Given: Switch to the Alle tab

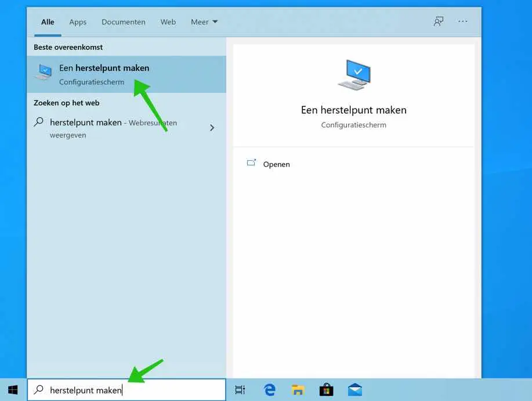Looking at the screenshot, I should (48, 22).
